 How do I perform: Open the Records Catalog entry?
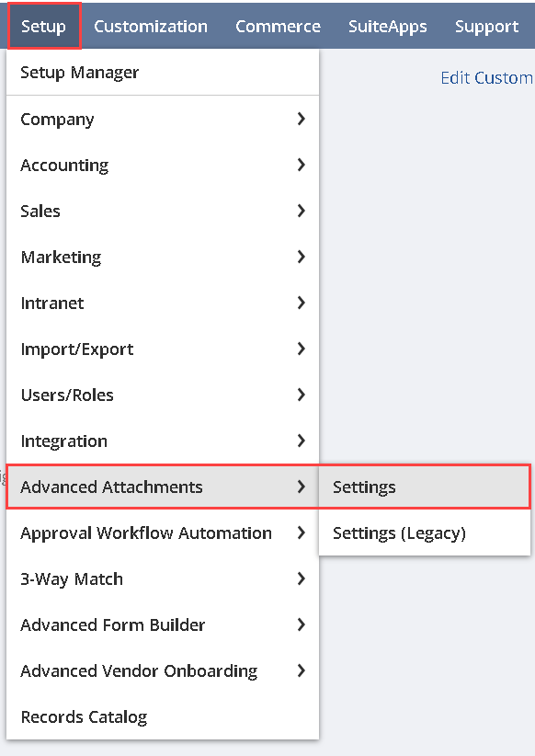[163, 717]
